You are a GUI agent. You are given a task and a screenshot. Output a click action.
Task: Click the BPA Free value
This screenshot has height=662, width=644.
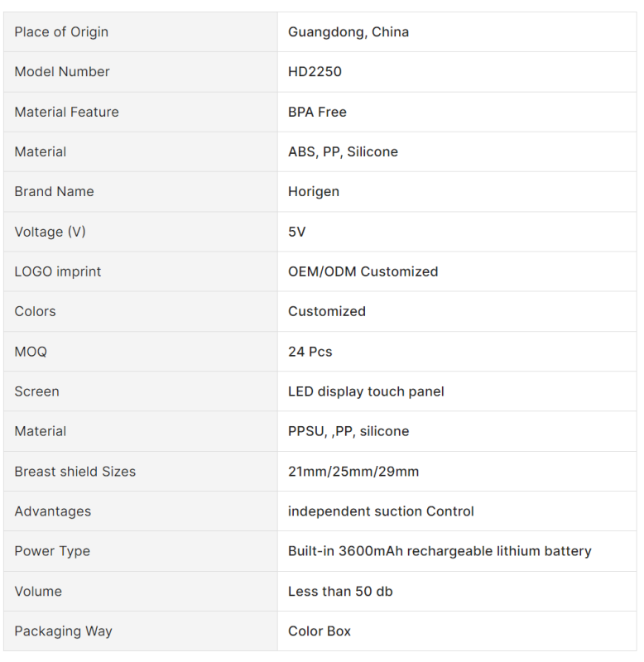(x=317, y=112)
